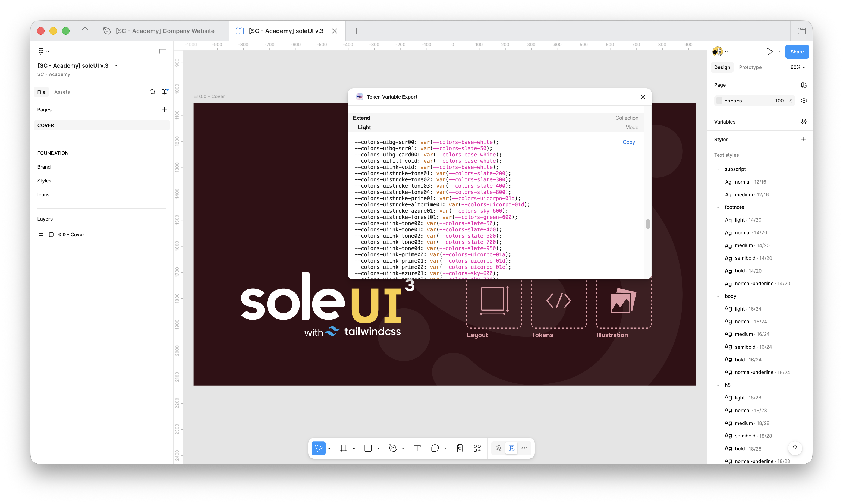Select the Text tool
The height and width of the screenshot is (504, 843).
[417, 448]
